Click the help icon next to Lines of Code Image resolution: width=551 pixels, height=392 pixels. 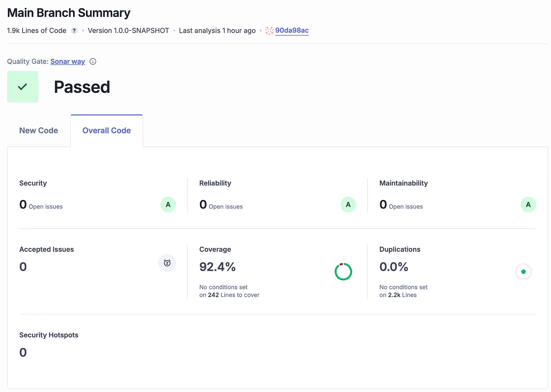[x=74, y=30]
